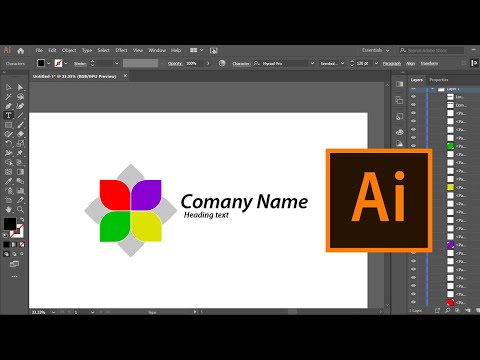Set the None fill mode button
480x360 pixels.
[x=22, y=244]
